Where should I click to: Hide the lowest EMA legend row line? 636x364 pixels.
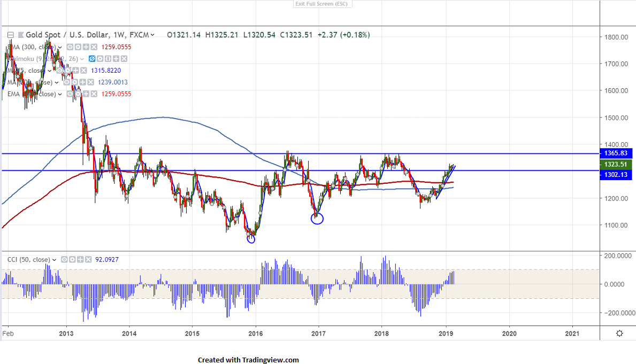(70, 94)
